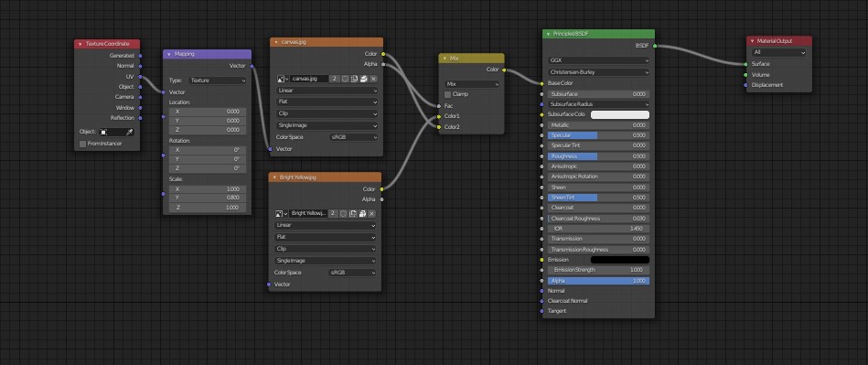Click Base Color input socket of Principled BSDF
Viewport: 868px width, 365px height.
coord(542,83)
